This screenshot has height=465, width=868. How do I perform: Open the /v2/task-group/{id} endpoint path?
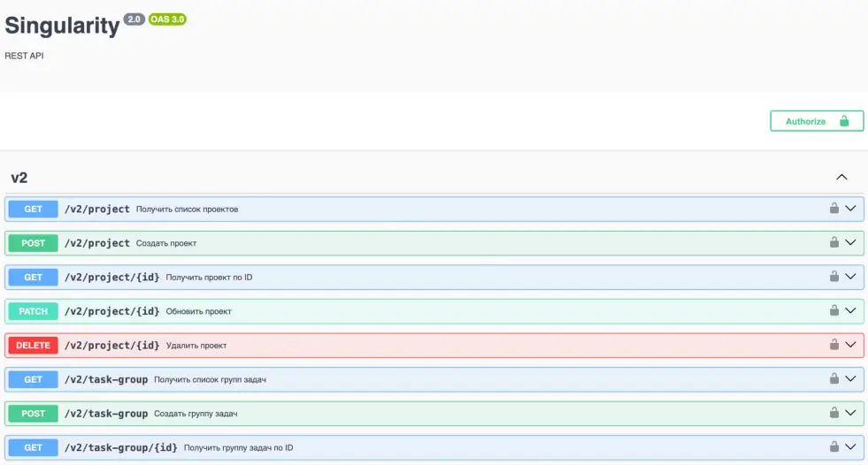[x=120, y=447]
